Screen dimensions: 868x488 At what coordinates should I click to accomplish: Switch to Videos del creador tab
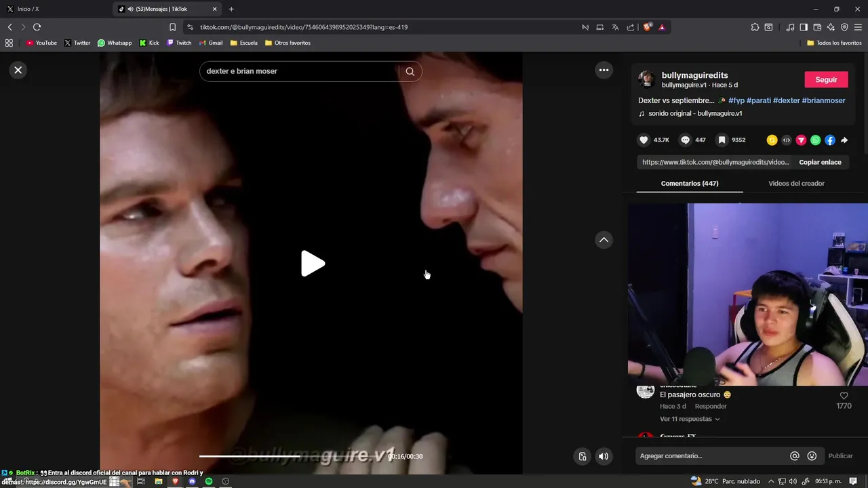tap(796, 184)
